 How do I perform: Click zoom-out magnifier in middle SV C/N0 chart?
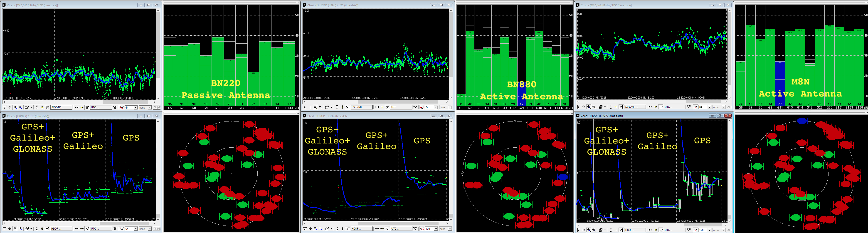321,107
